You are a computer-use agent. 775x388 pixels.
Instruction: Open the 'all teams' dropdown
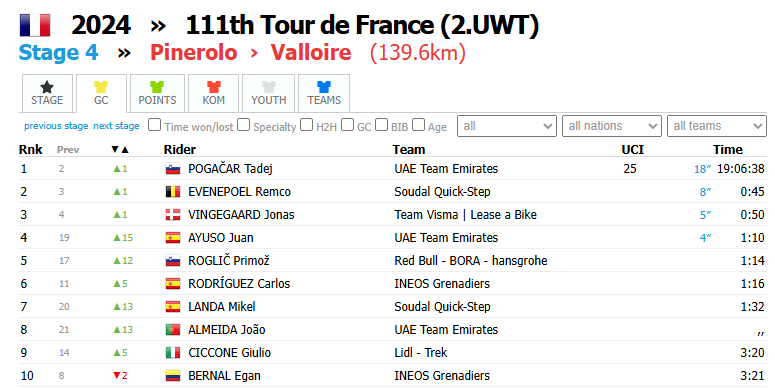tap(716, 126)
